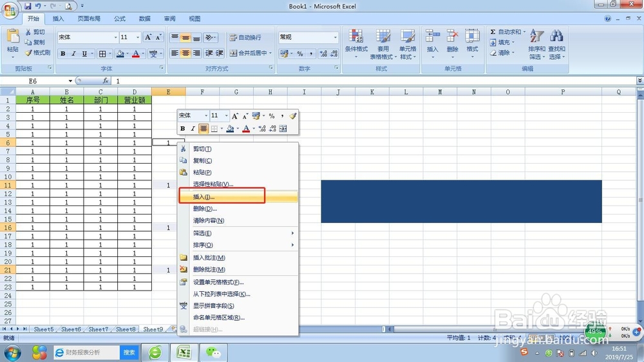
Task: Click ribbon shrink font size icon
Action: point(158,37)
